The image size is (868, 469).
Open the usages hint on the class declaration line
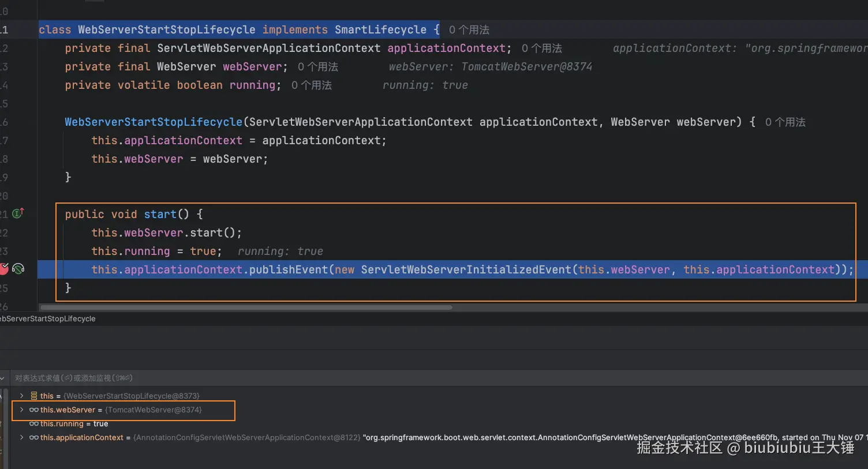click(x=469, y=30)
